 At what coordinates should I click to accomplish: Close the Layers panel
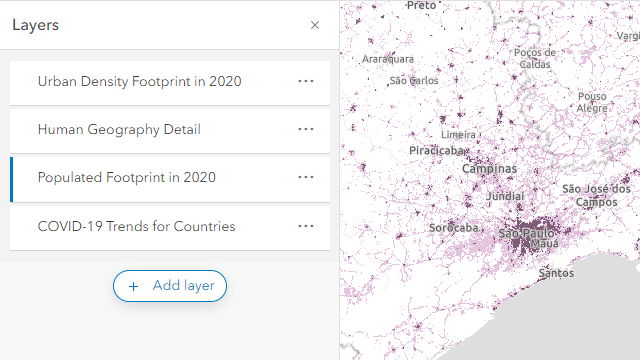tap(315, 25)
